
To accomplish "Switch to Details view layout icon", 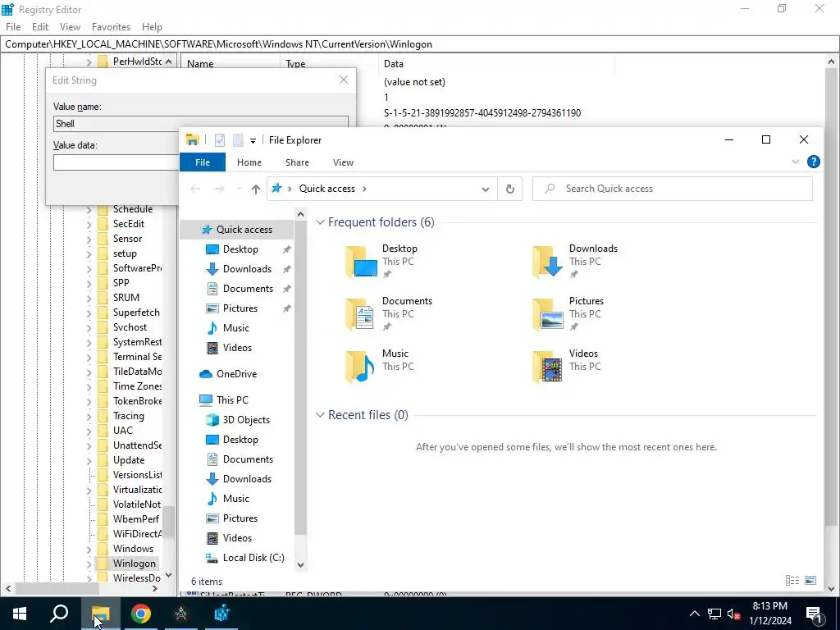I will click(x=792, y=581).
